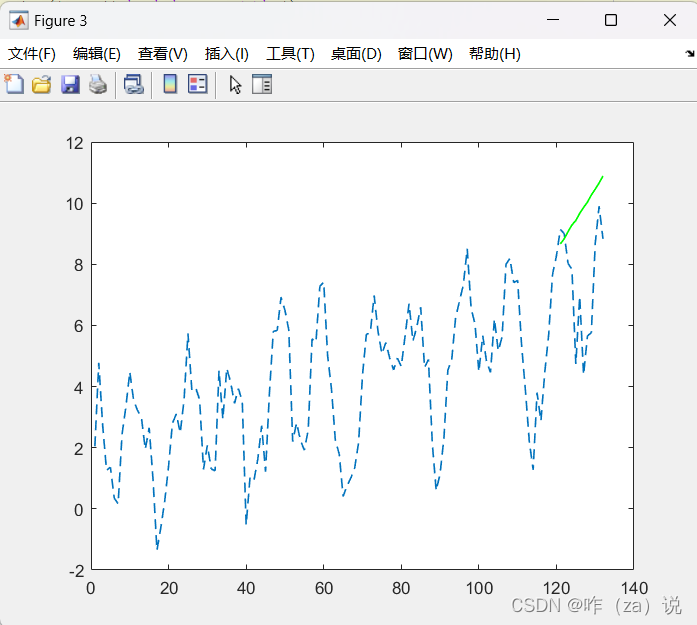Open the 帮助(H) menu

(x=495, y=54)
